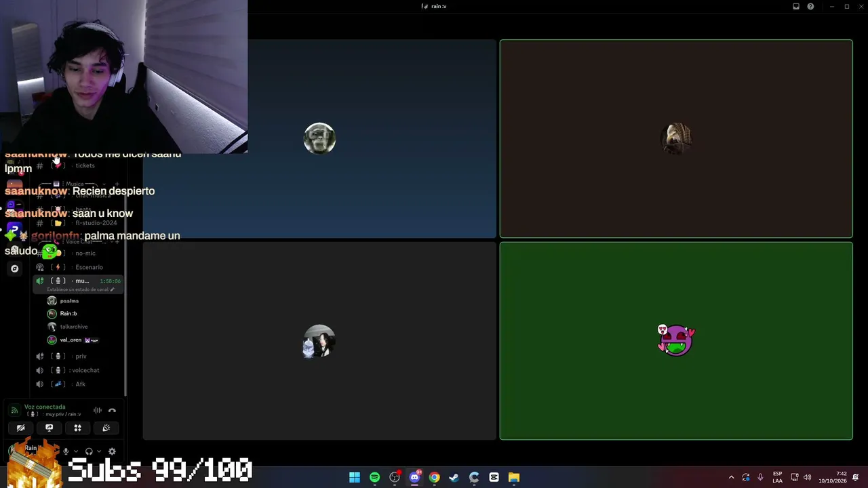The image size is (868, 488).
Task: Click Voz conectada status text
Action: coord(45,407)
